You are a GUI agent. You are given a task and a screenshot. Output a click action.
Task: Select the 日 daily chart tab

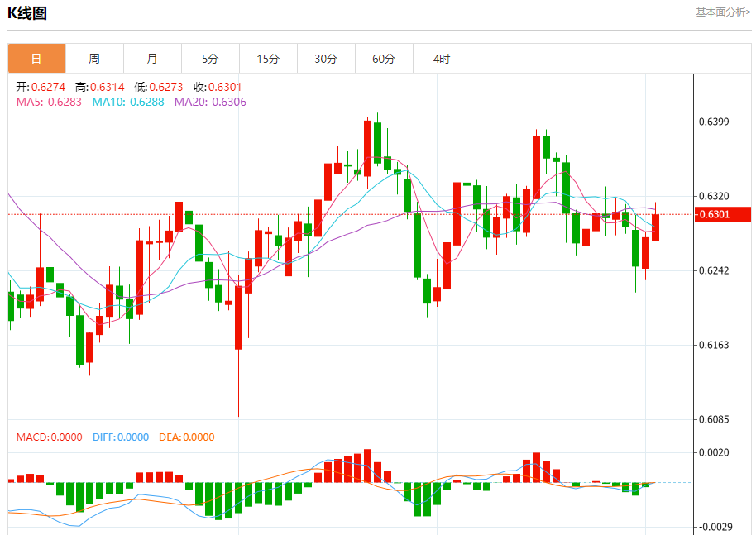[36, 59]
